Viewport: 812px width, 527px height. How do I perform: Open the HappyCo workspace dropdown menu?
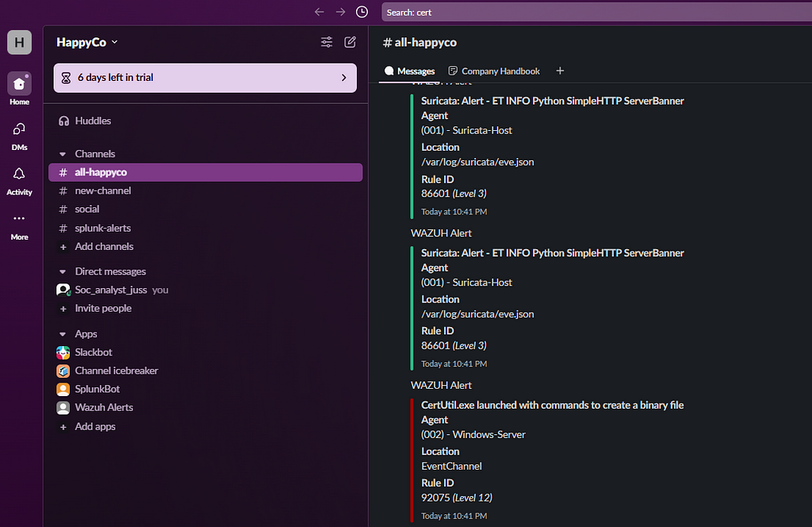(87, 42)
